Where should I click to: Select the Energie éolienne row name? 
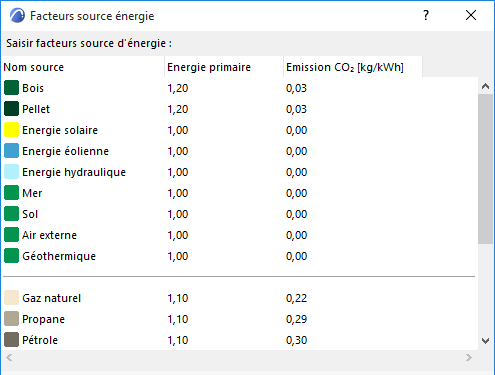pyautogui.click(x=66, y=151)
